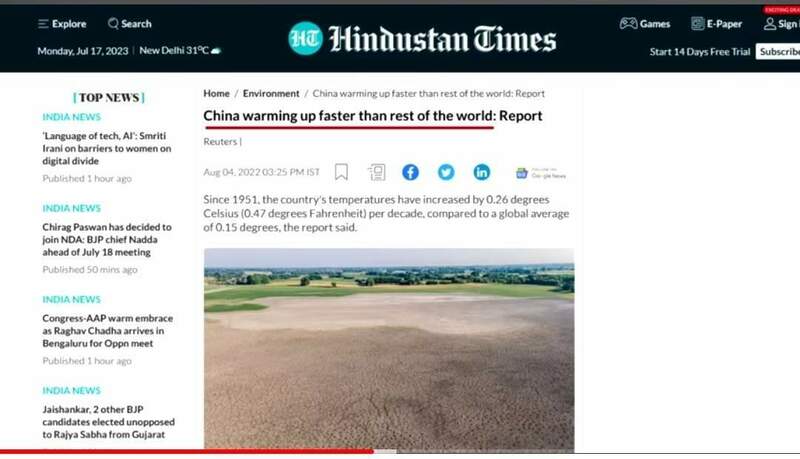Image resolution: width=800 pixels, height=459 pixels.
Task: Open Environment breadcrumb section
Action: (x=271, y=93)
